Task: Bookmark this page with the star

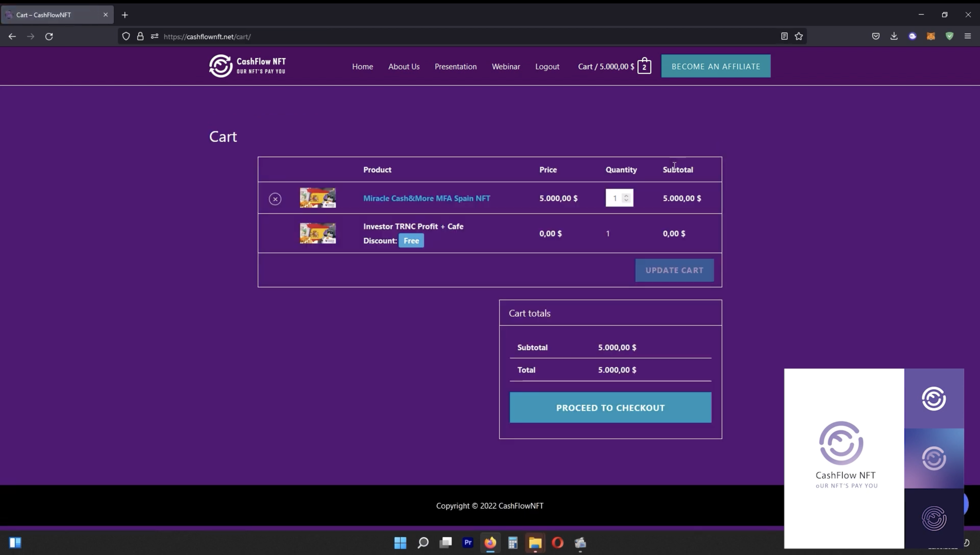Action: point(799,36)
